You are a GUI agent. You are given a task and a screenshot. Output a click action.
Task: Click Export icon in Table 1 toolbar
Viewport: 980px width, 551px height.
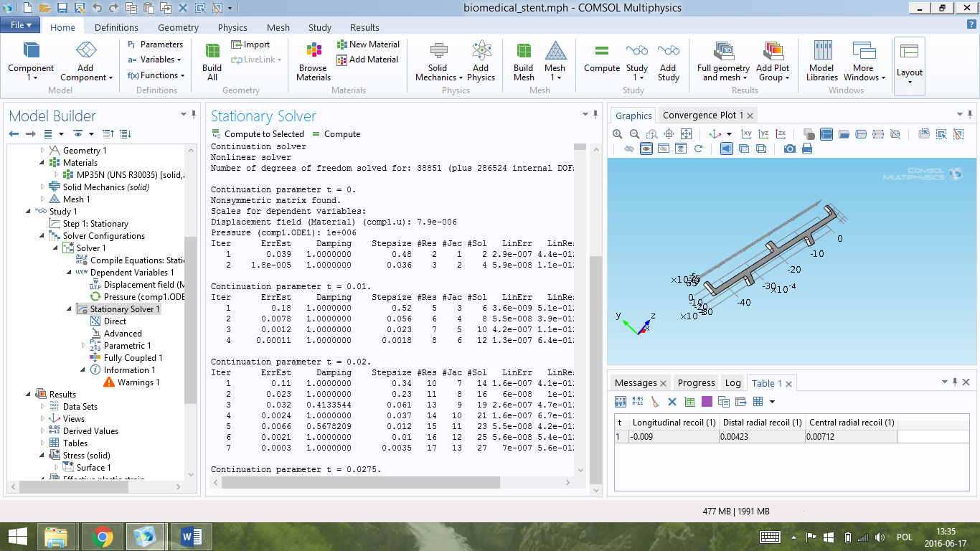click(x=741, y=402)
